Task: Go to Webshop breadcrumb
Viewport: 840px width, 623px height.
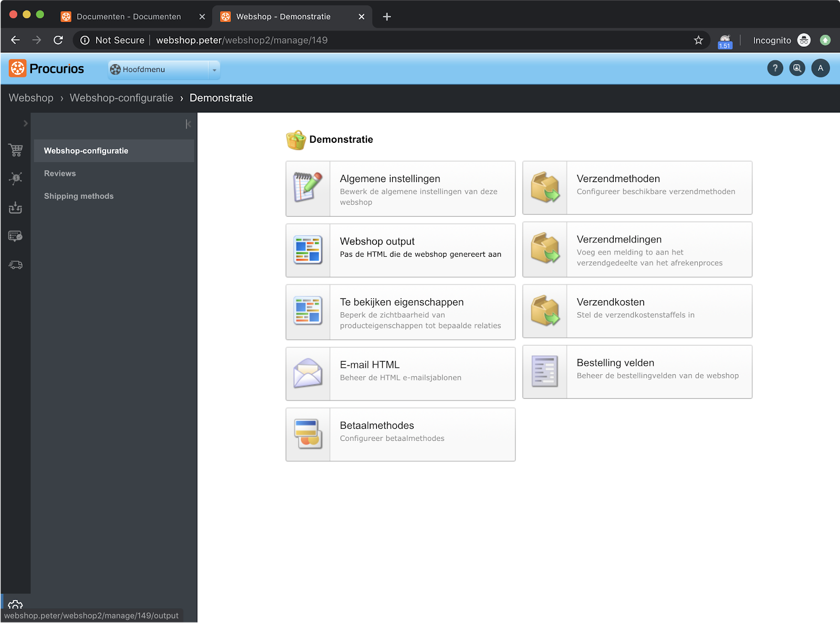Action: point(31,98)
